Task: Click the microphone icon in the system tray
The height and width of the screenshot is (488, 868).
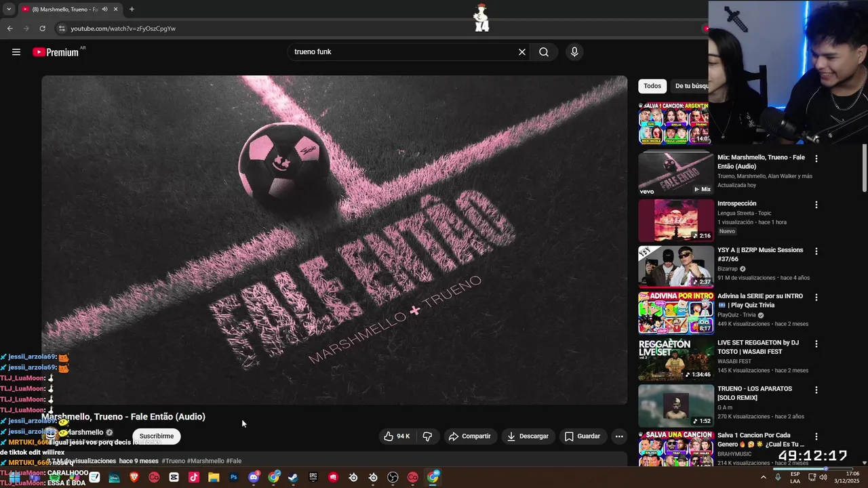Action: (x=778, y=477)
